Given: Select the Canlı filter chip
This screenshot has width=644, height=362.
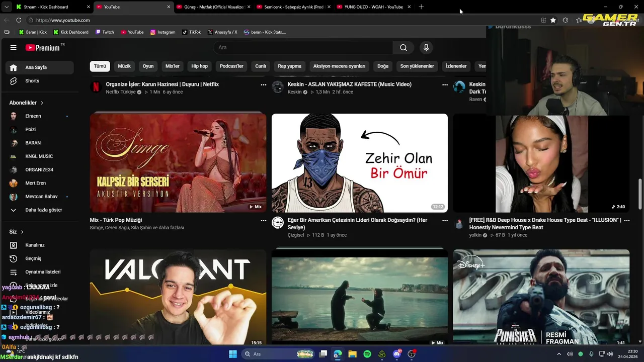Looking at the screenshot, I should (261, 66).
